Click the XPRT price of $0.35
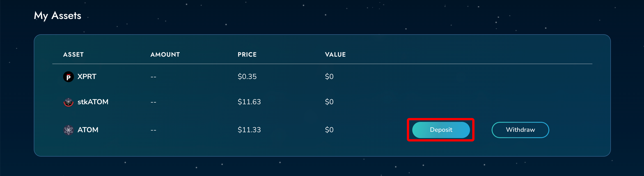This screenshot has height=176, width=644. (x=247, y=77)
